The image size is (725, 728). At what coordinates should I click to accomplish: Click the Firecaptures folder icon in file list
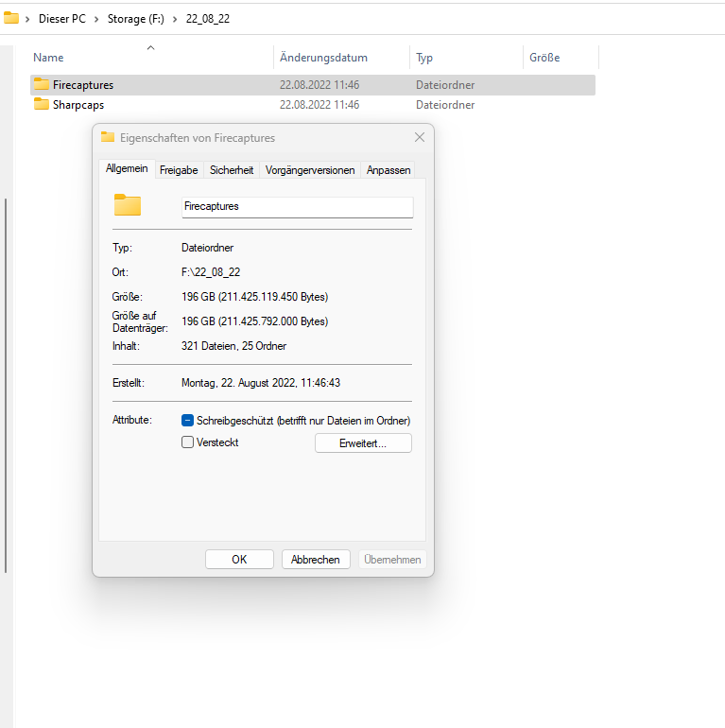tap(41, 85)
